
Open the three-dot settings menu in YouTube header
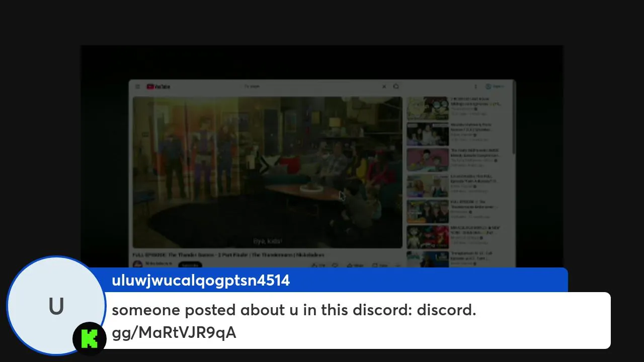pos(475,86)
